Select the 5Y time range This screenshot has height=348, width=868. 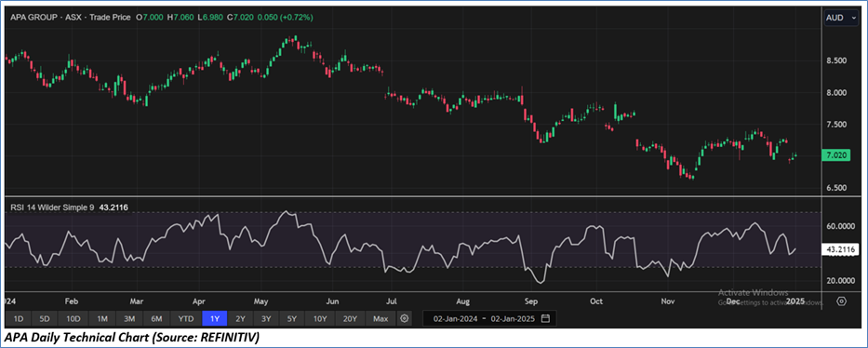(x=292, y=318)
